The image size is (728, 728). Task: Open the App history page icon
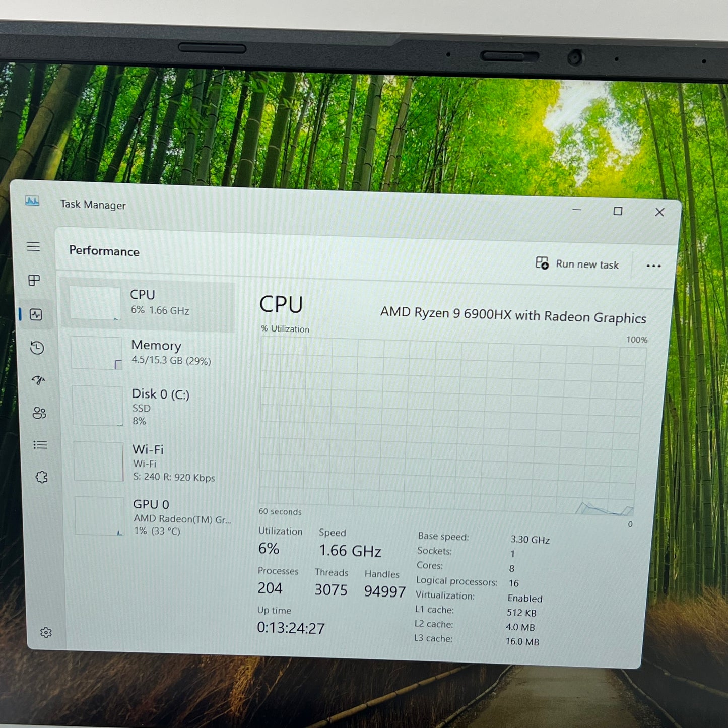pos(37,348)
